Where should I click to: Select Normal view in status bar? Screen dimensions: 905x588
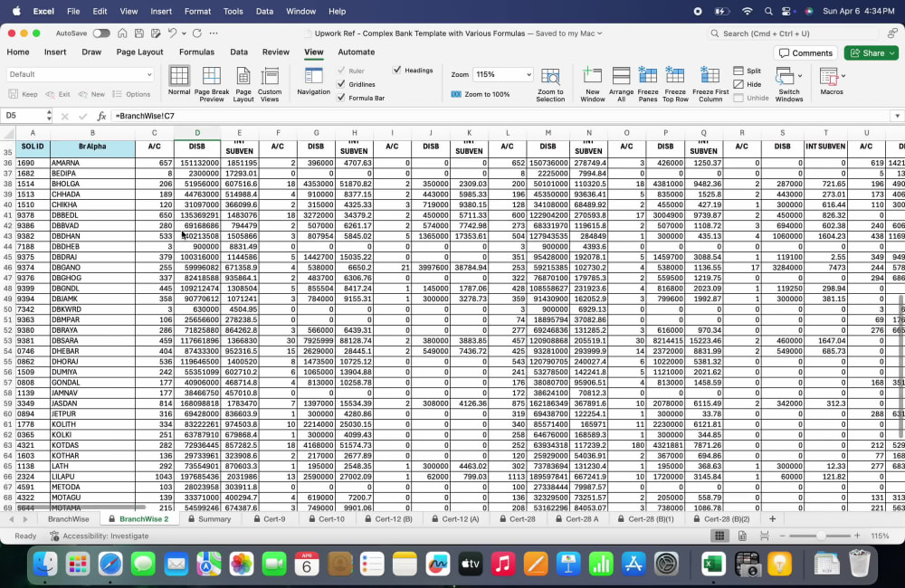tap(719, 536)
